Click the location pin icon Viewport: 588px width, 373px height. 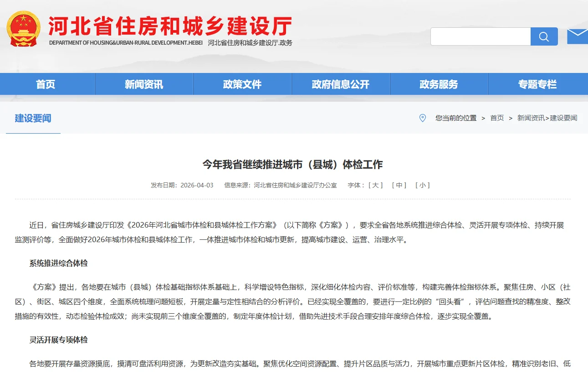click(423, 118)
